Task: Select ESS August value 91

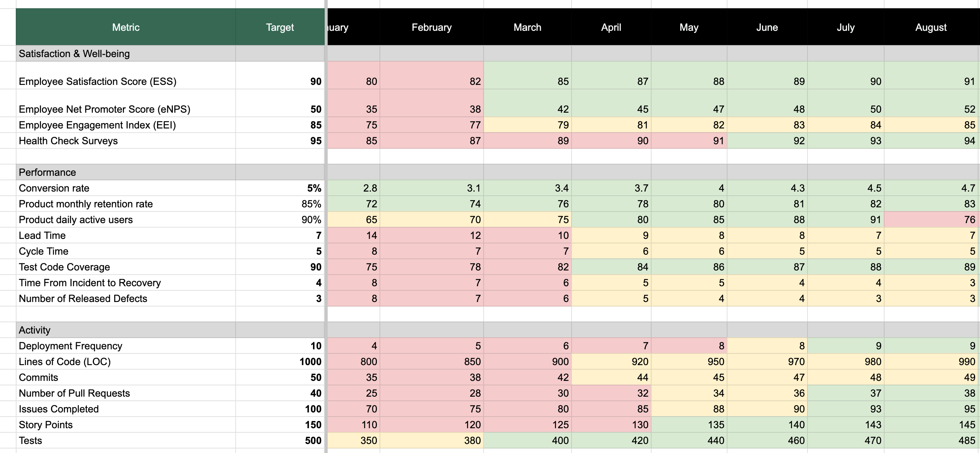Action: (x=931, y=75)
